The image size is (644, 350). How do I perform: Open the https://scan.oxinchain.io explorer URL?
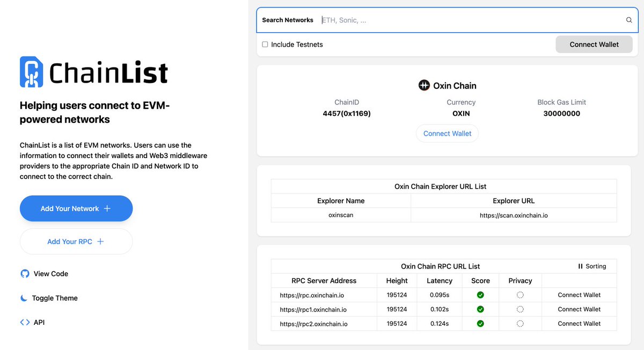(x=514, y=215)
